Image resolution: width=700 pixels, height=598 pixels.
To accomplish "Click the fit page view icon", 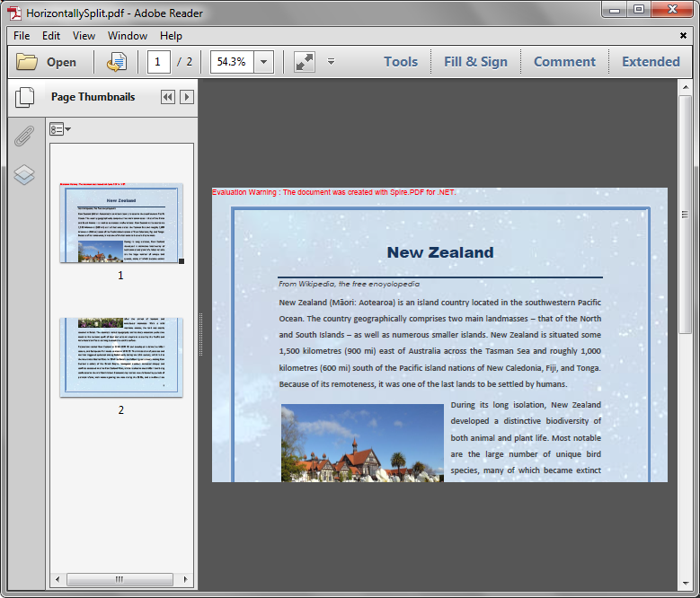I will tap(305, 62).
